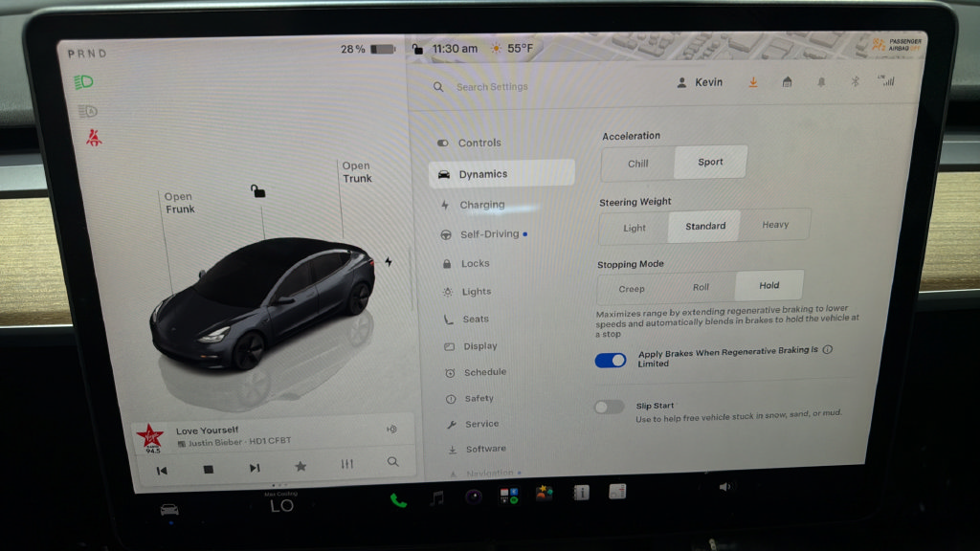Tap the auto high beam indicator icon
The width and height of the screenshot is (980, 551).
click(87, 111)
